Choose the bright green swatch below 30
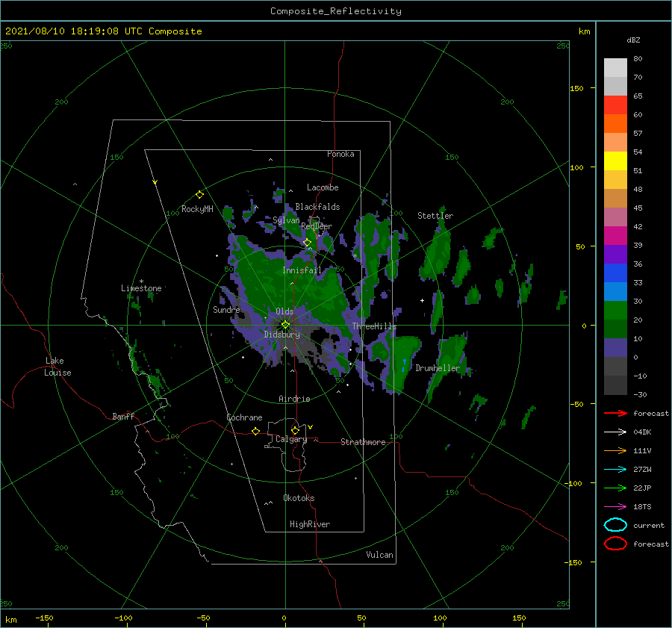672x628 pixels. pyautogui.click(x=615, y=310)
